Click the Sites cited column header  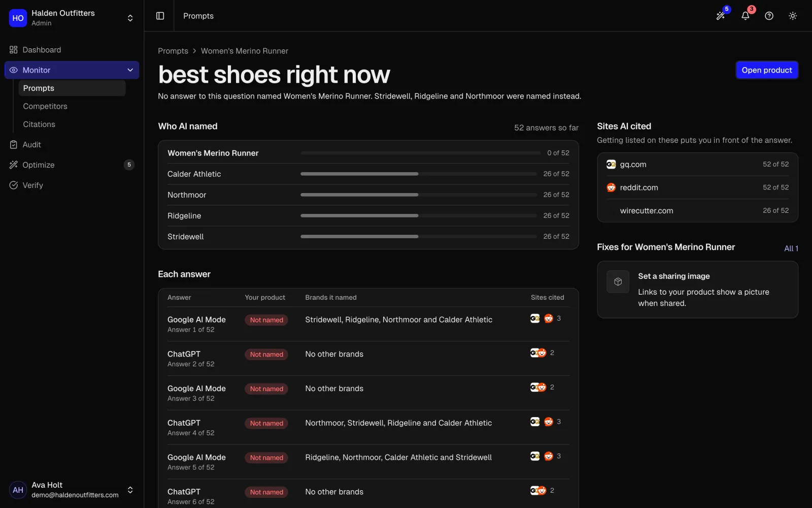coord(547,298)
